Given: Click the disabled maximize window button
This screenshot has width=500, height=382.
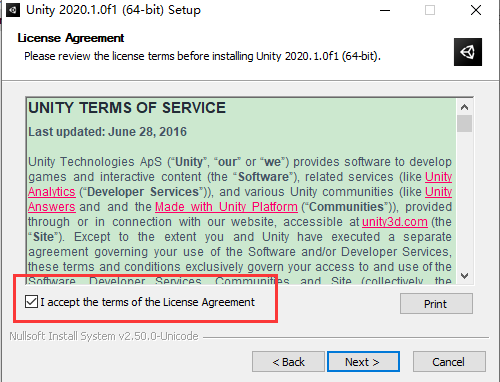Looking at the screenshot, I should [x=430, y=10].
